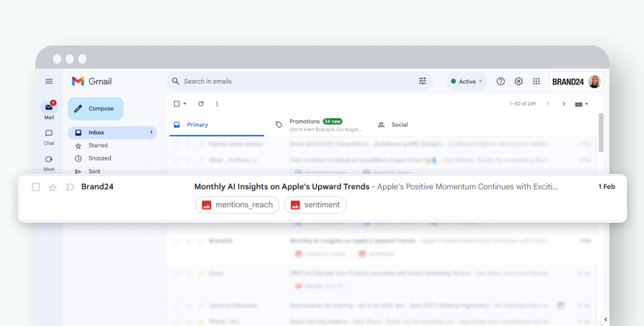Go to older emails page arrow
Screen dimensions: 644x326
[564, 104]
